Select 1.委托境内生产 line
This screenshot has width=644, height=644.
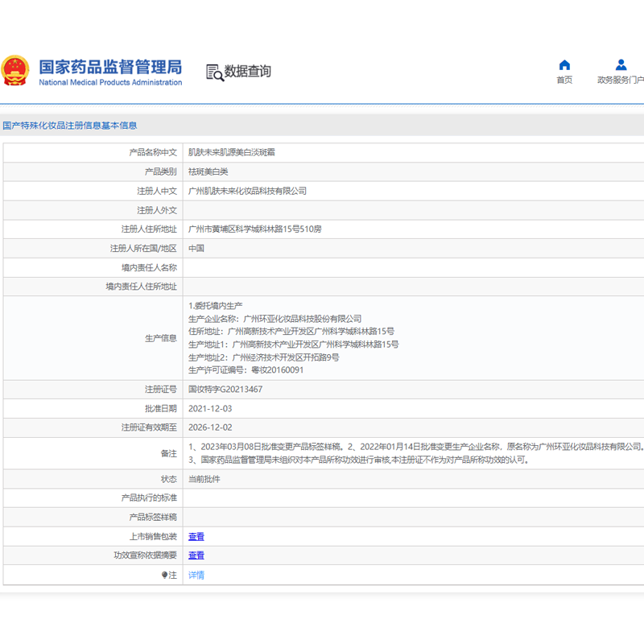pos(216,306)
